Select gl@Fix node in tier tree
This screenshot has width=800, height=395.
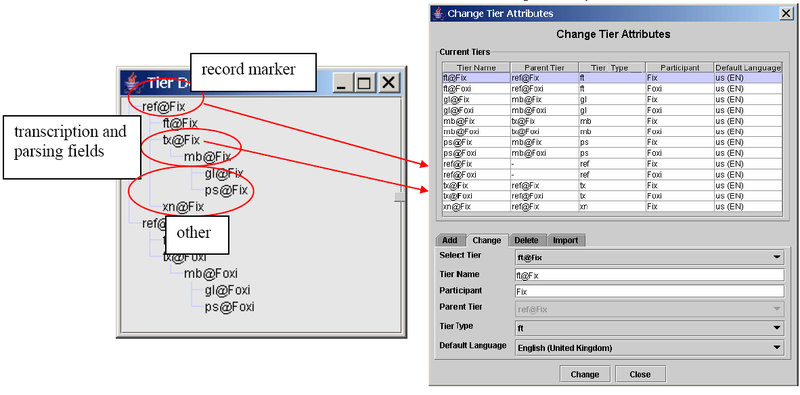point(224,174)
